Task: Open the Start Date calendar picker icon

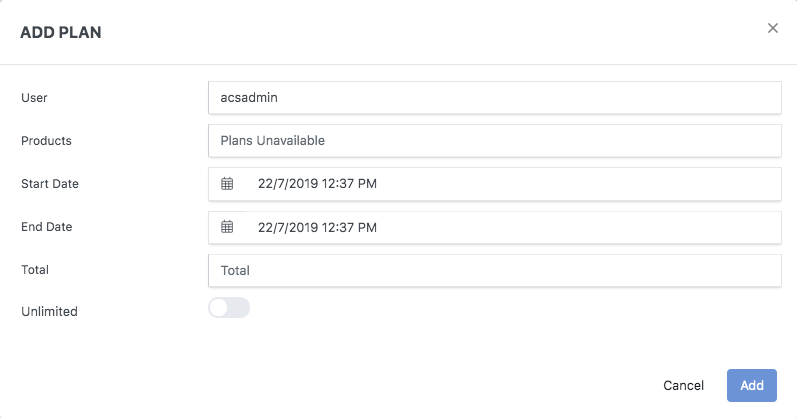Action: point(227,184)
